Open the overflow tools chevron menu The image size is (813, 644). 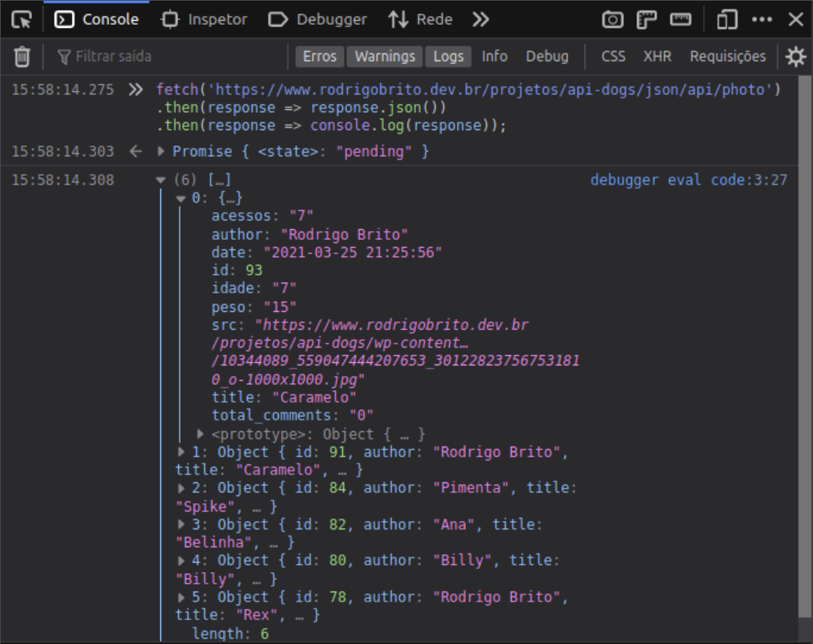pyautogui.click(x=481, y=19)
